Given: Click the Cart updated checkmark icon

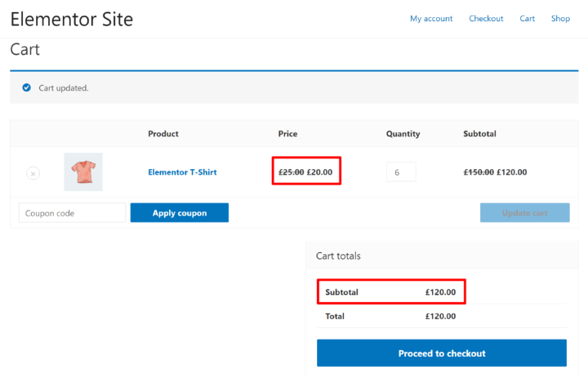Looking at the screenshot, I should click(26, 87).
